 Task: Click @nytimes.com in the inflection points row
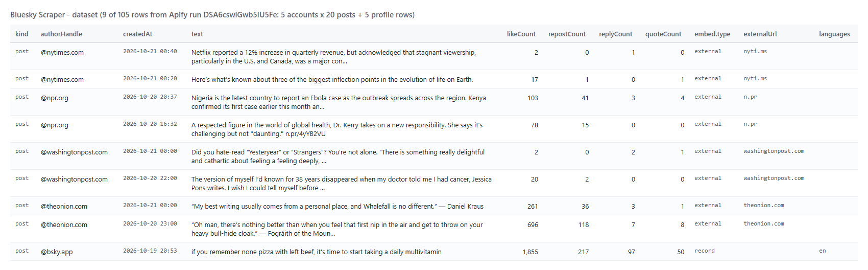pos(62,80)
